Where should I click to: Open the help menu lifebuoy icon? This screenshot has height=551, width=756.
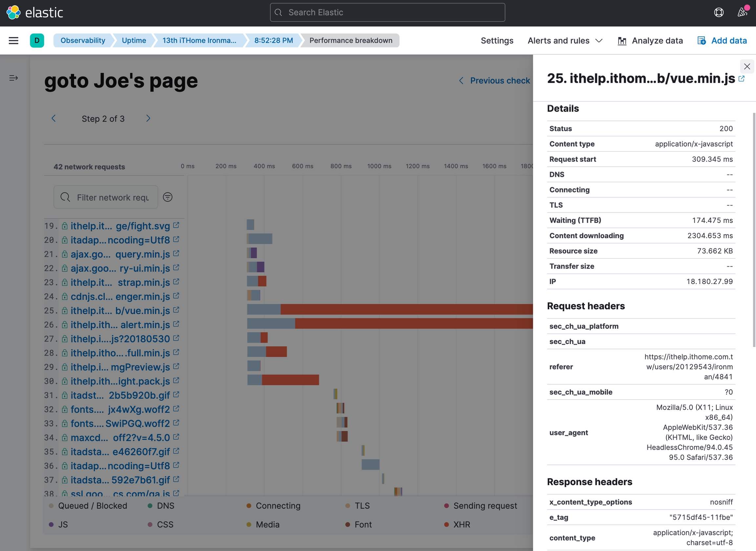coord(719,13)
